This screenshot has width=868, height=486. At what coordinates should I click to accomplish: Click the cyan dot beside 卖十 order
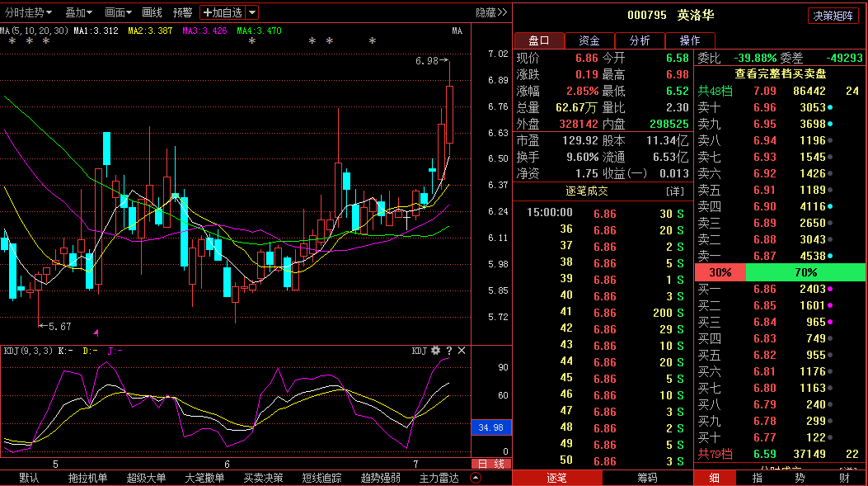(830, 107)
